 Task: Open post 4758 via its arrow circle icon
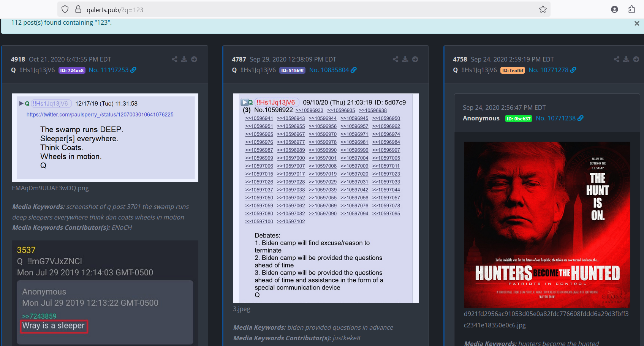[636, 59]
